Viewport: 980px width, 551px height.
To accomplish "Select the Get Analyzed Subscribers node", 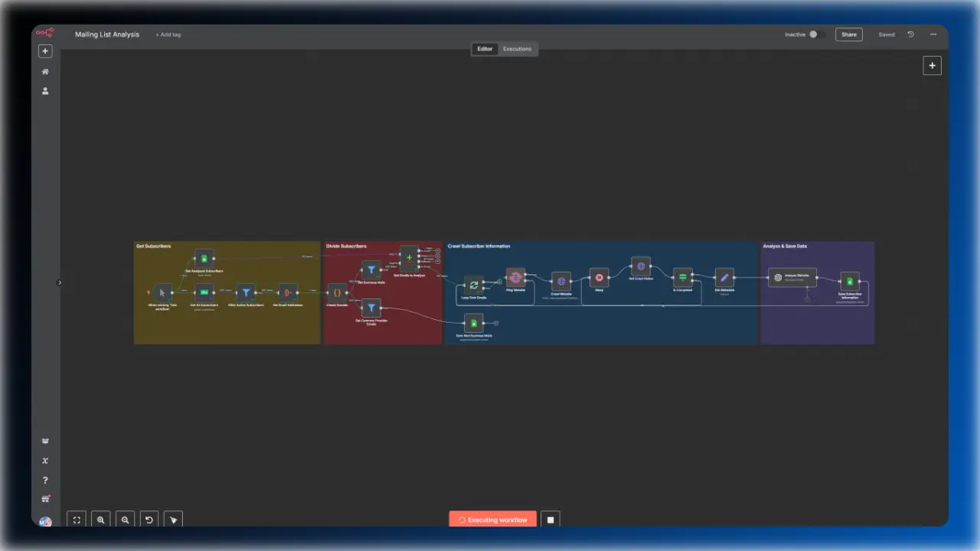I will pos(204,258).
